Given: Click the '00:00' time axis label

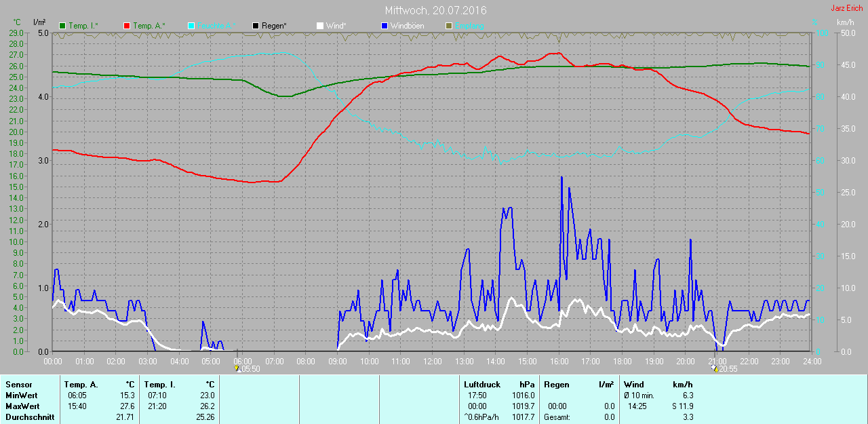Looking at the screenshot, I should 53,361.
